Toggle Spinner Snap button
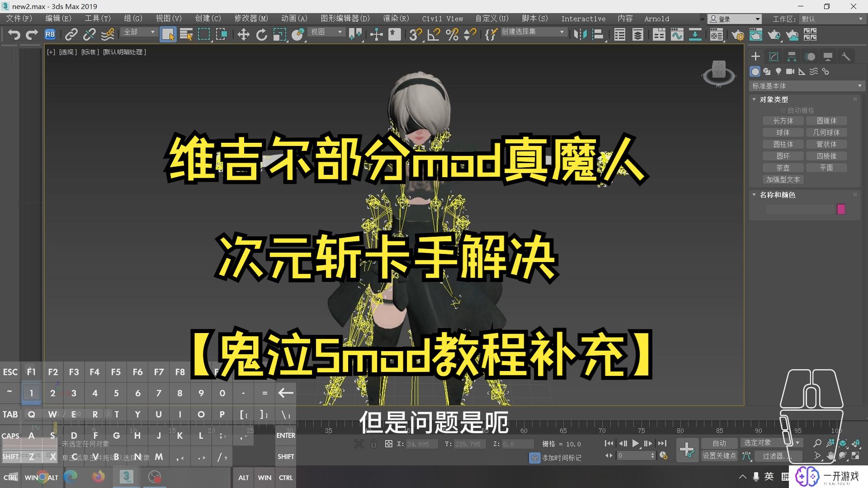Viewport: 868px width, 488px height. click(470, 34)
